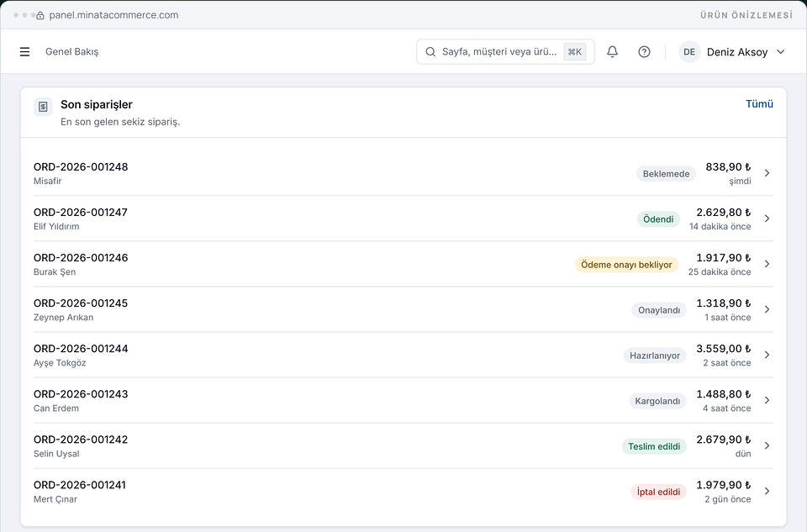Click customer name Mert Çınar
The height and width of the screenshot is (532, 807).
(55, 499)
